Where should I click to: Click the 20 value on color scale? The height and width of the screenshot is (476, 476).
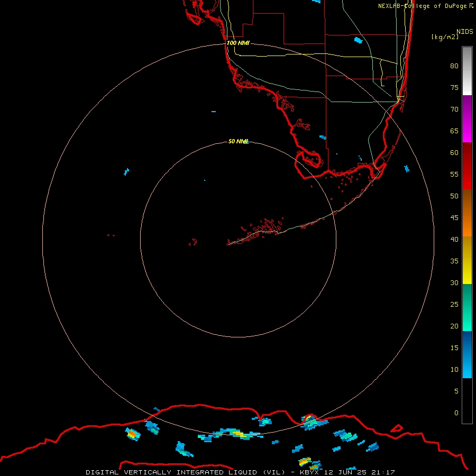pos(454,326)
